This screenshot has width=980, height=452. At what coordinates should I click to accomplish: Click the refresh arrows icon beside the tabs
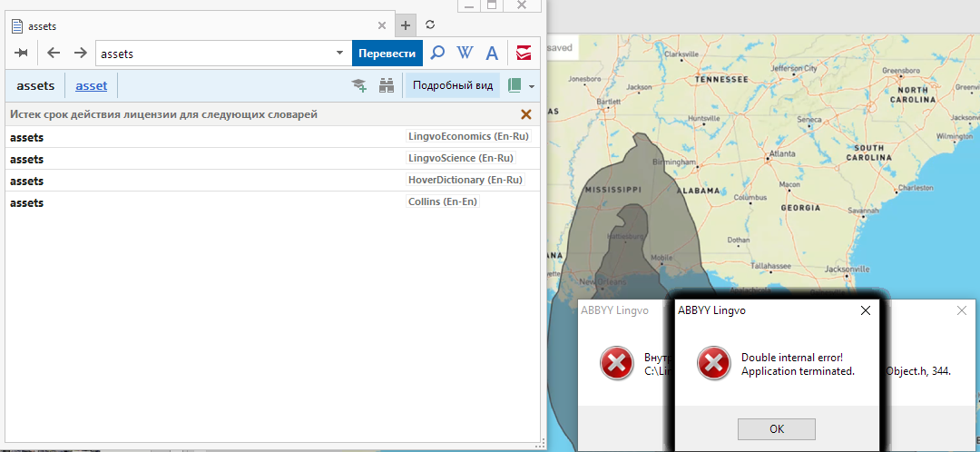click(430, 25)
